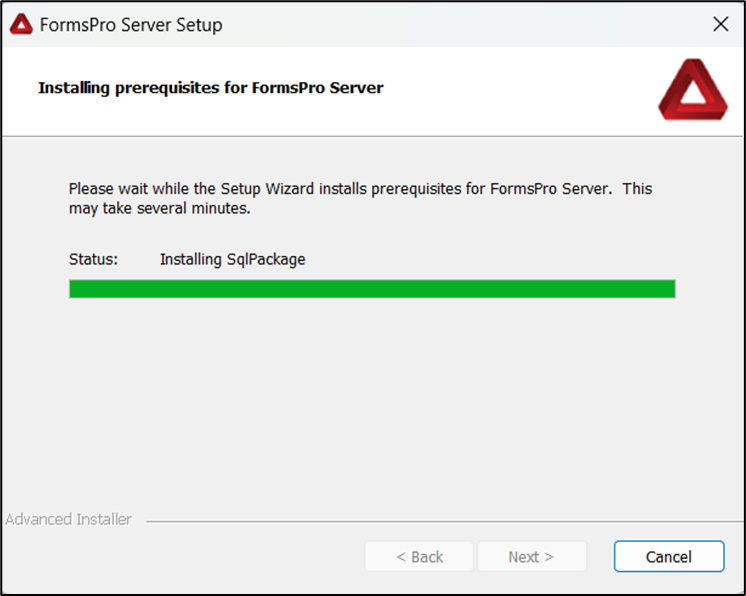Click the 'FormsPro Server Setup' window title text
Screen dimensions: 746x596
pyautogui.click(x=130, y=24)
